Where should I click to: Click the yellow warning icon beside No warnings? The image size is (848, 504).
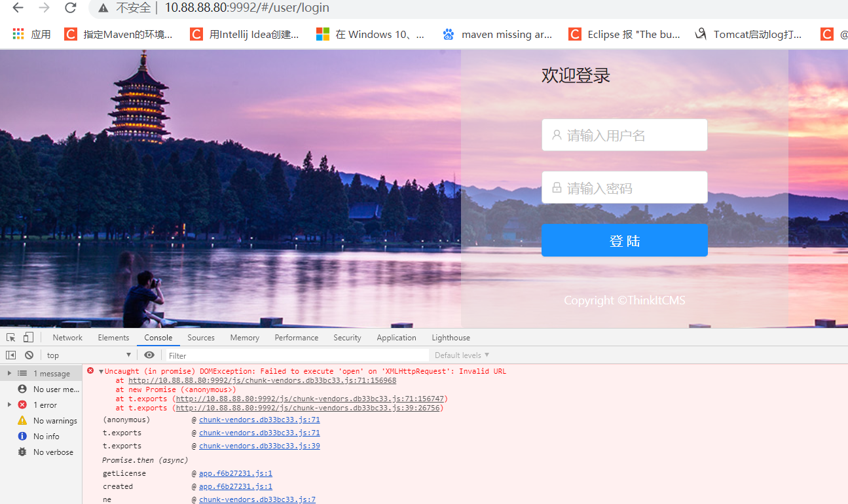pos(22,420)
